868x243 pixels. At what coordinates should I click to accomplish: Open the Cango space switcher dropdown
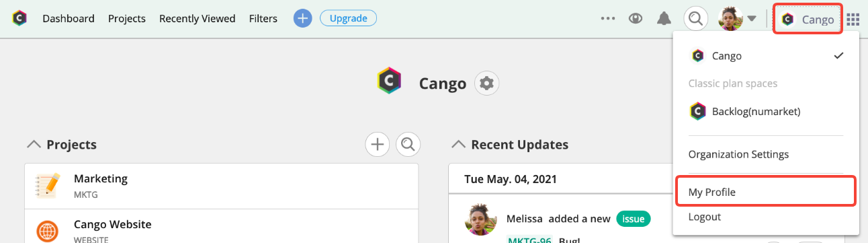point(808,20)
